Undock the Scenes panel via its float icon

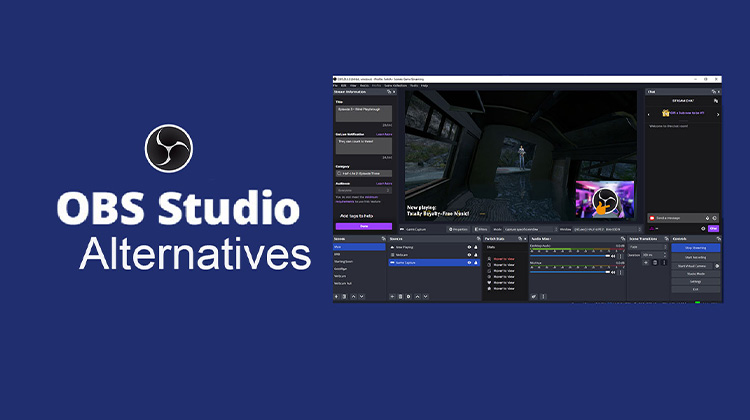(x=383, y=239)
